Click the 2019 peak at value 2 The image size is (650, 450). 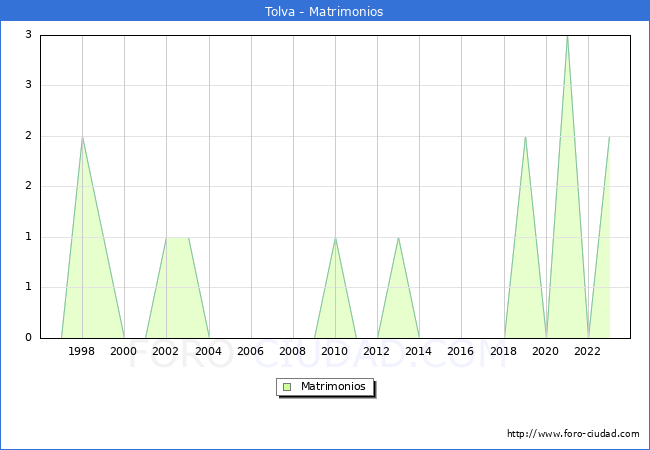(x=525, y=137)
